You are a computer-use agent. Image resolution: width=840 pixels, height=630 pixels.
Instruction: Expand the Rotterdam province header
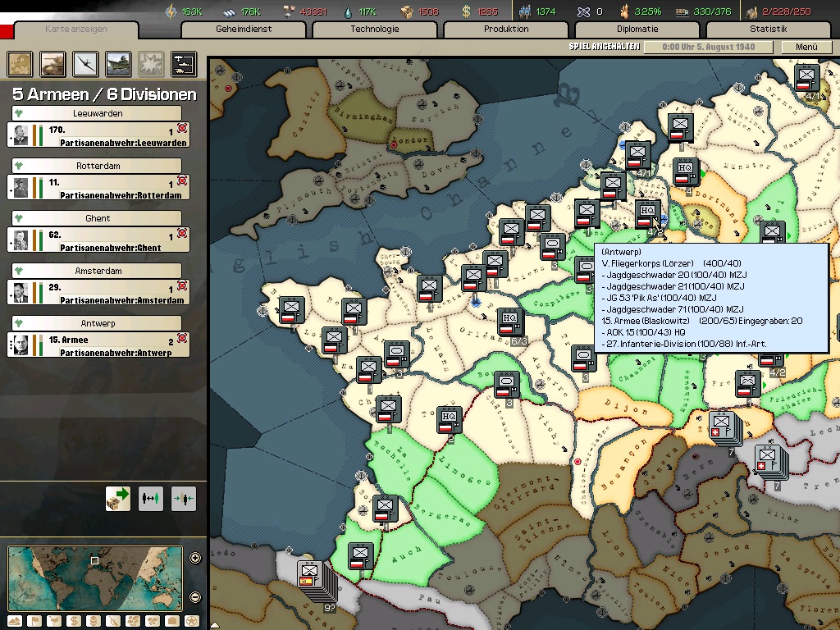pos(97,166)
